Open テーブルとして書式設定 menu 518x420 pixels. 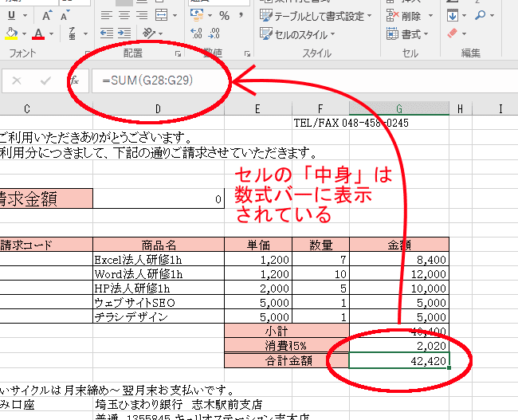tap(316, 15)
